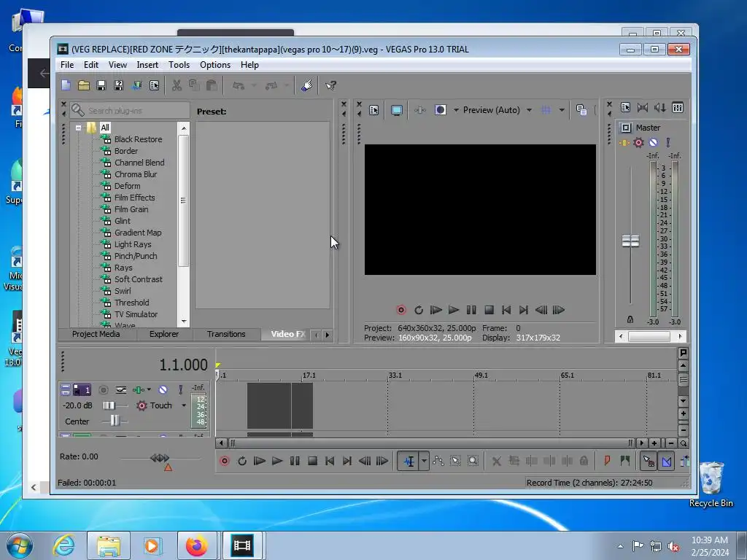Click the Undo arrow icon
Viewport: 747px width, 560px height.
239,85
